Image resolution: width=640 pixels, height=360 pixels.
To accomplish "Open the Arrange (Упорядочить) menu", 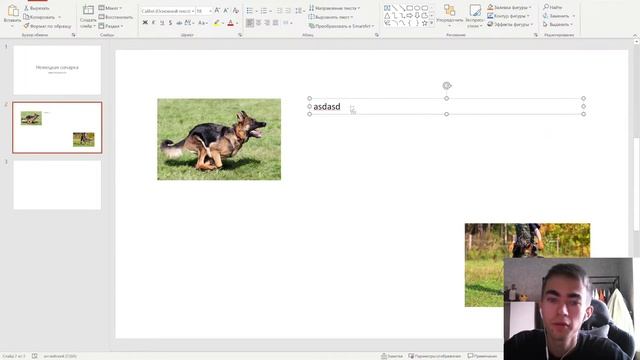I will 449,16.
